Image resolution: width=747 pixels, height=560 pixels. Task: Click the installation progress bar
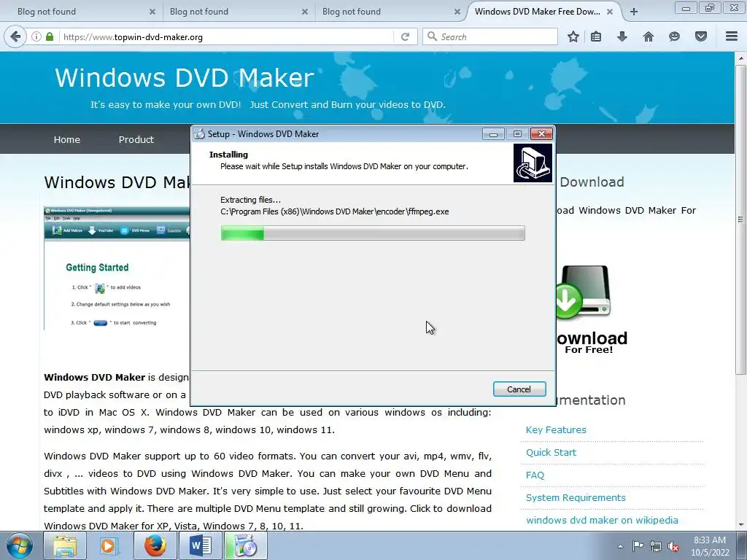(x=373, y=233)
